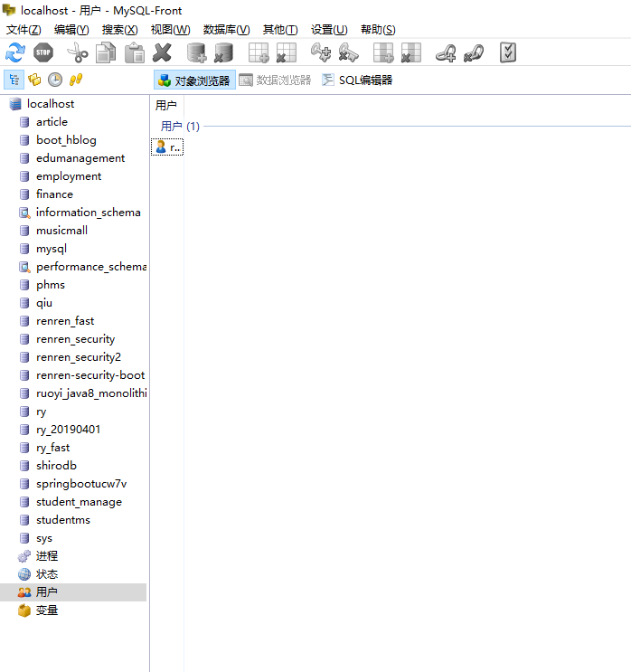Screen dimensions: 631x672
Task: Toggle the navigator tree view icon
Action: 14,80
